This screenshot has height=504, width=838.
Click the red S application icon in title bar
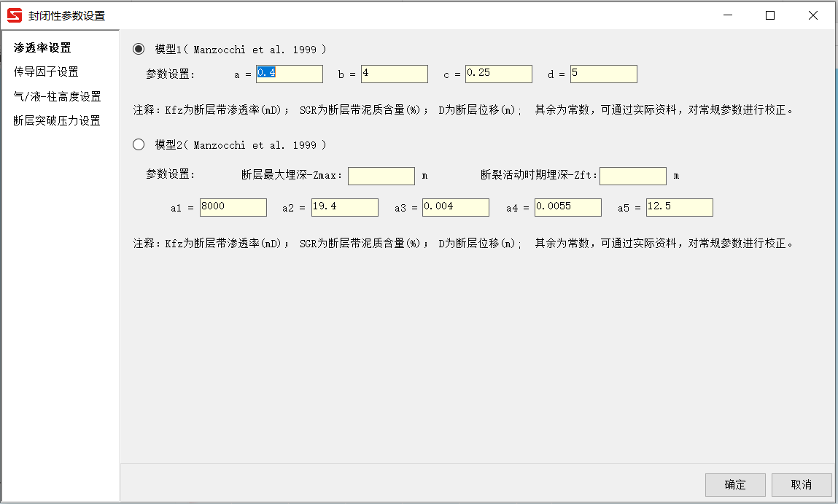[15, 15]
